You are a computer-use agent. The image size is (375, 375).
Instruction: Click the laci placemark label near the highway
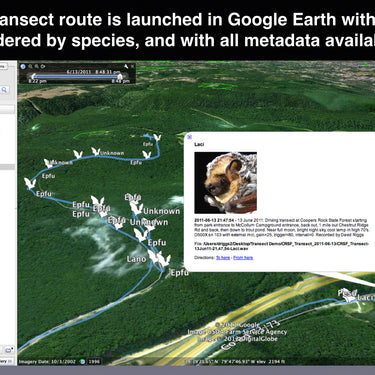366,297
